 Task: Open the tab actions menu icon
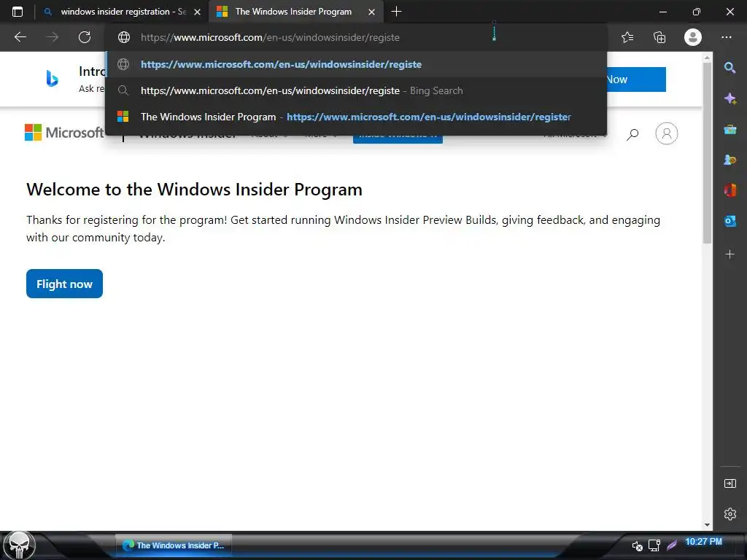pos(18,12)
